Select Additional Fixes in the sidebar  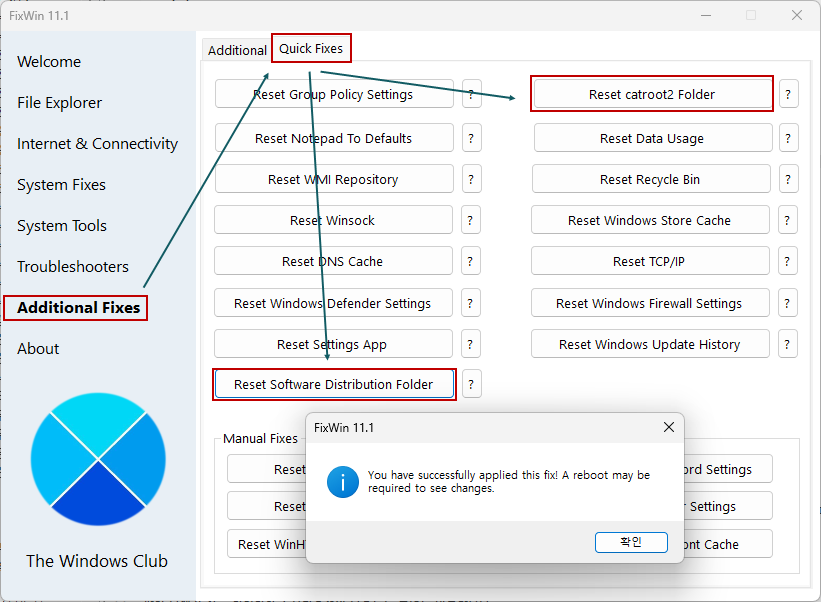click(x=79, y=307)
